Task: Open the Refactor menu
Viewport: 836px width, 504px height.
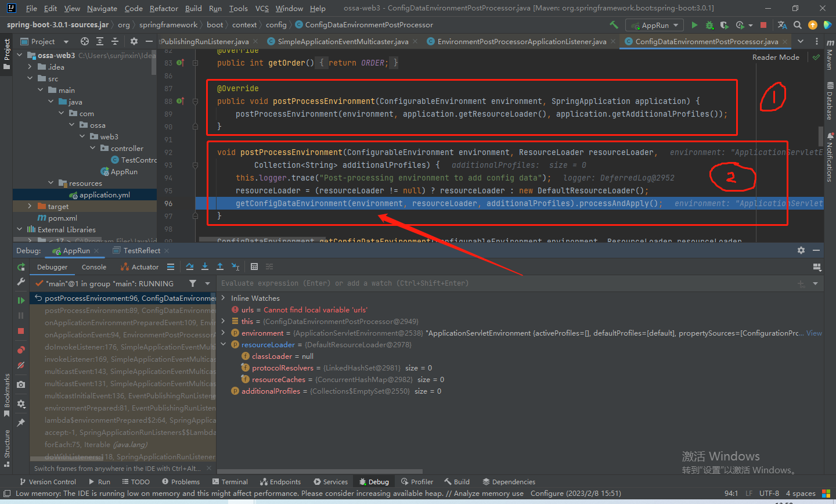Action: [164, 8]
